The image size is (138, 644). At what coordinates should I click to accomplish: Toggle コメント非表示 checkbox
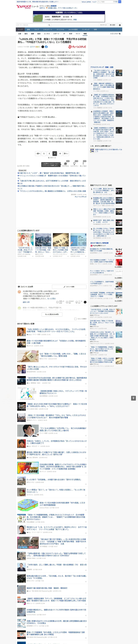click(75, 319)
